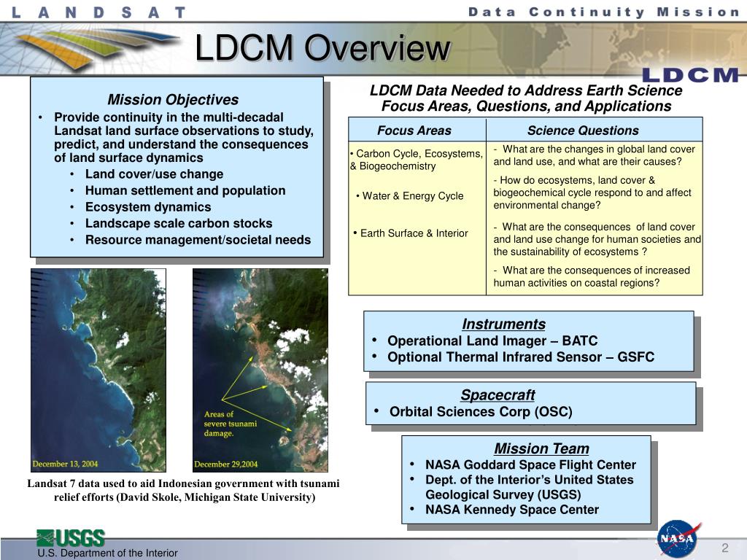The height and width of the screenshot is (560, 747).
Task: Select Operational Land Imager – BATC line
Action: pyautogui.click(x=492, y=341)
